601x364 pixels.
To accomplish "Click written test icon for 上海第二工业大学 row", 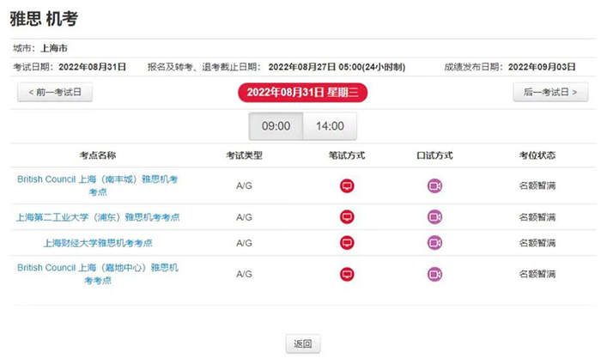I will (x=347, y=217).
